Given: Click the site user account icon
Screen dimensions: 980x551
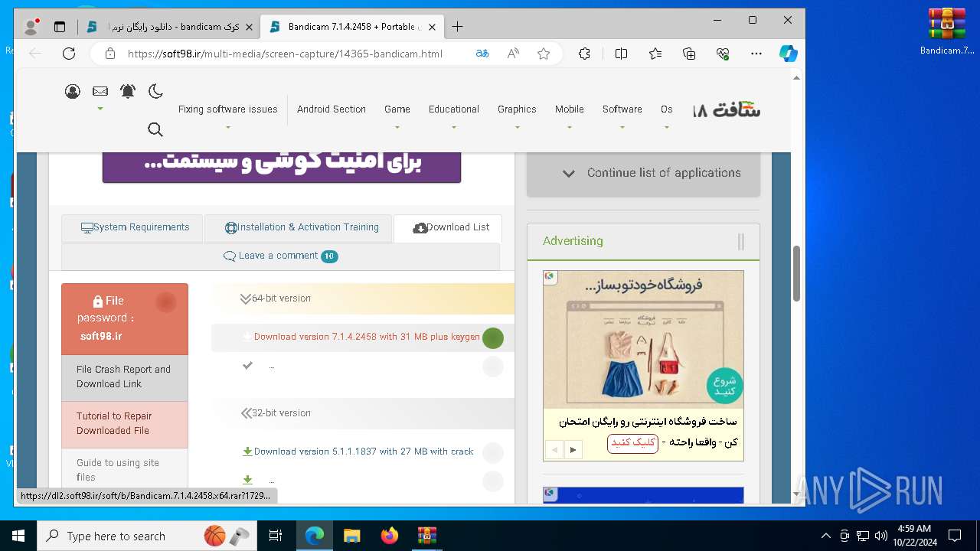Looking at the screenshot, I should (73, 92).
